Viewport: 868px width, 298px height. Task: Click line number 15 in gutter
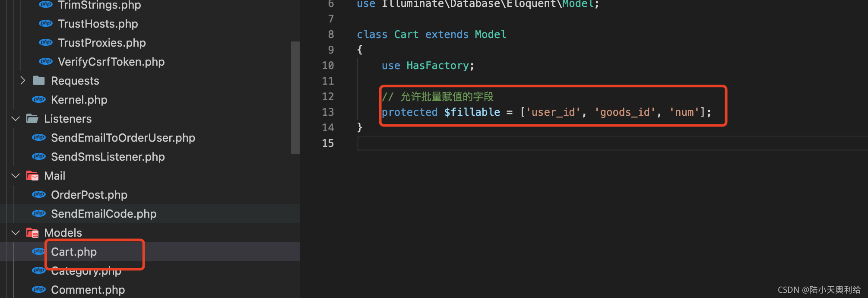point(328,143)
